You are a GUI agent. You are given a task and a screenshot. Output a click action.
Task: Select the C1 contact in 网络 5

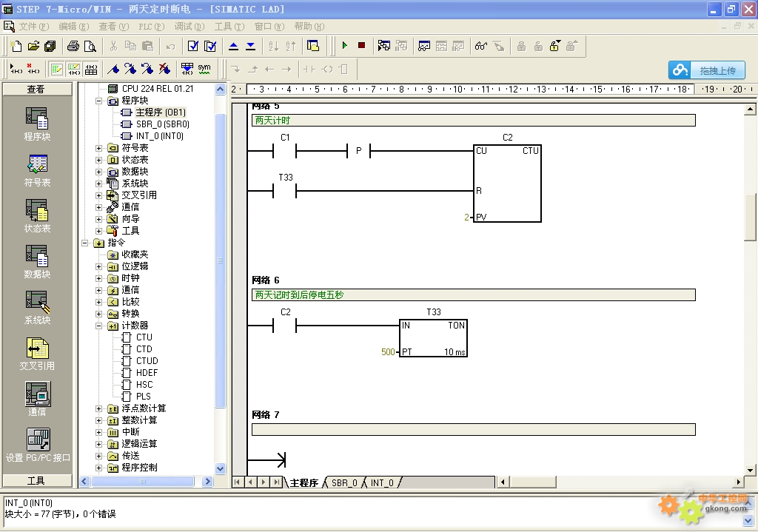[x=285, y=151]
